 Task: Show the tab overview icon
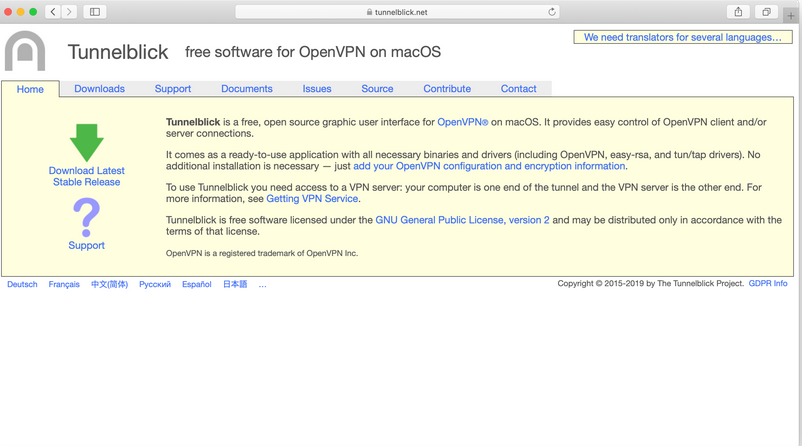(766, 12)
